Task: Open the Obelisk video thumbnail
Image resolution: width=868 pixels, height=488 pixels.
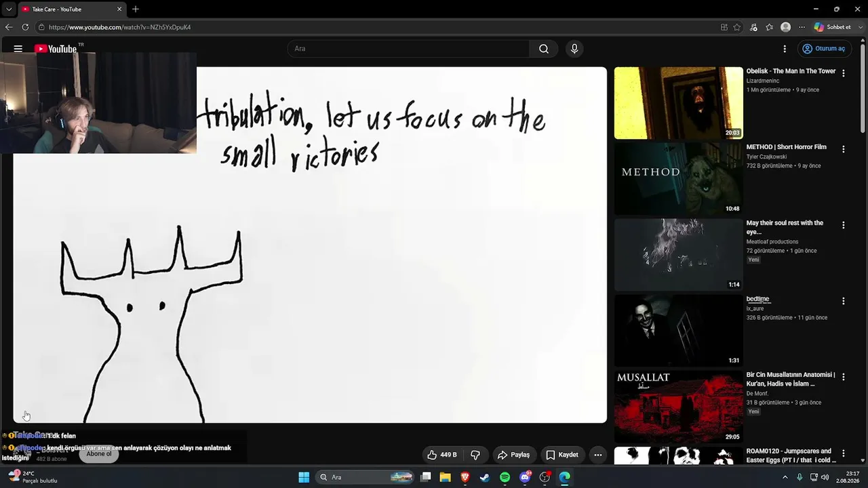Action: (678, 103)
